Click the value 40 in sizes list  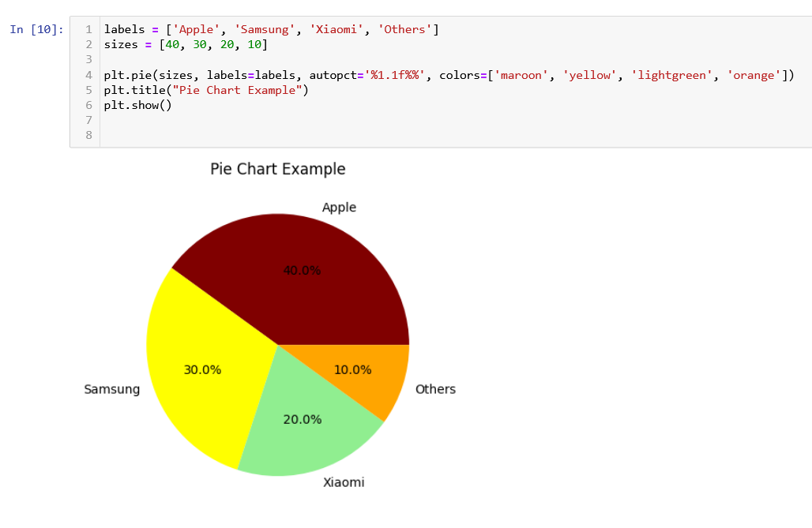coord(172,44)
